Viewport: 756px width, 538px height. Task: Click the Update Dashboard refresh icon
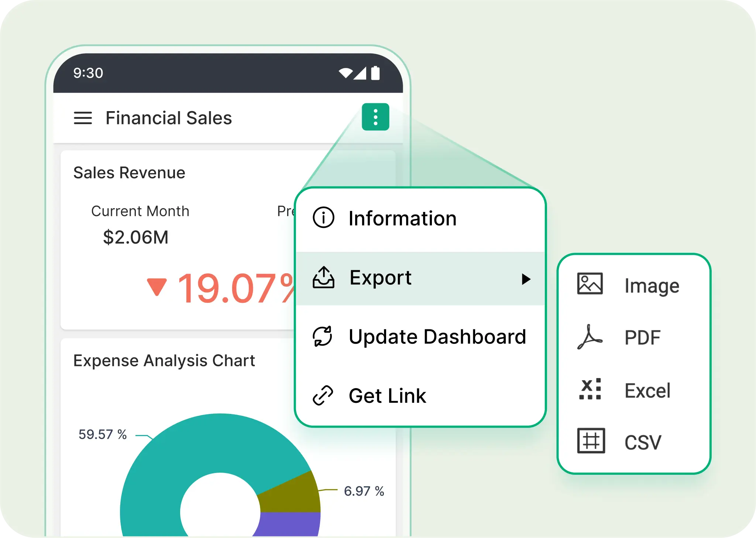coord(323,336)
